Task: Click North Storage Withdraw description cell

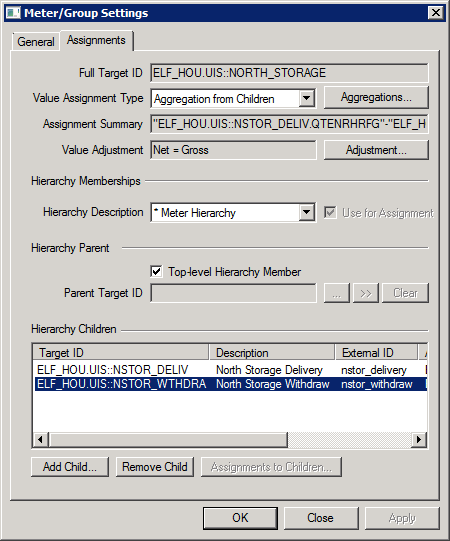Action: pos(273,384)
